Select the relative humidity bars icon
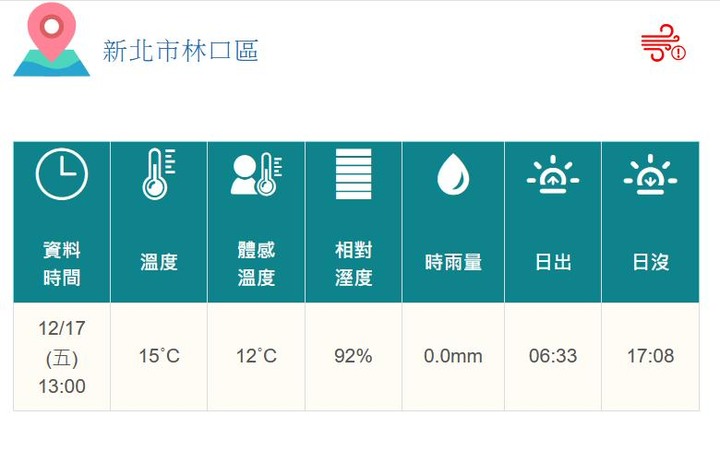 [x=353, y=174]
